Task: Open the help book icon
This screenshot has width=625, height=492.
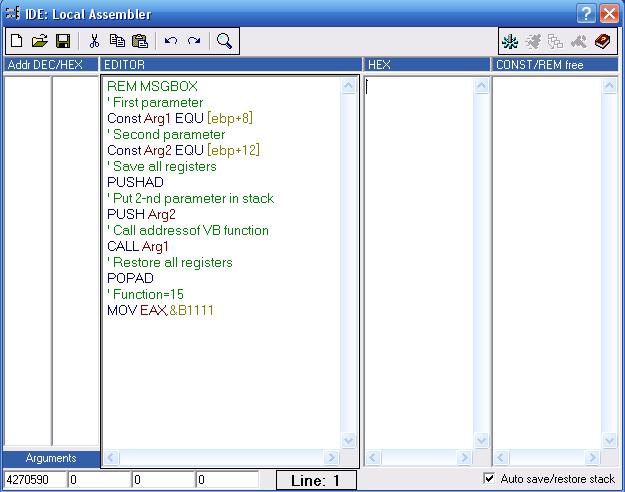Action: (x=602, y=41)
